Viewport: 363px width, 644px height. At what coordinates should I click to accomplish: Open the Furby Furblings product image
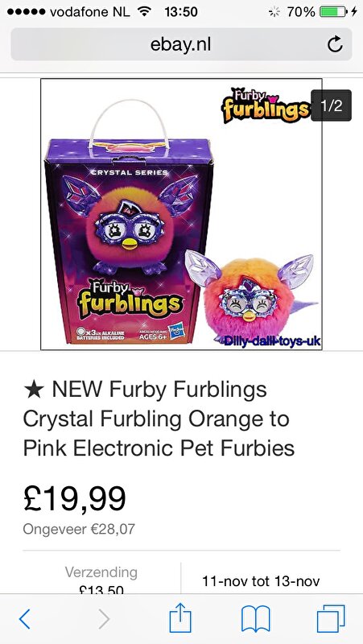click(181, 214)
